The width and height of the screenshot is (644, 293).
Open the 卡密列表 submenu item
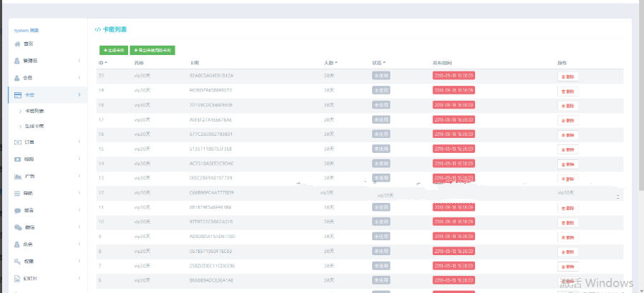point(34,111)
